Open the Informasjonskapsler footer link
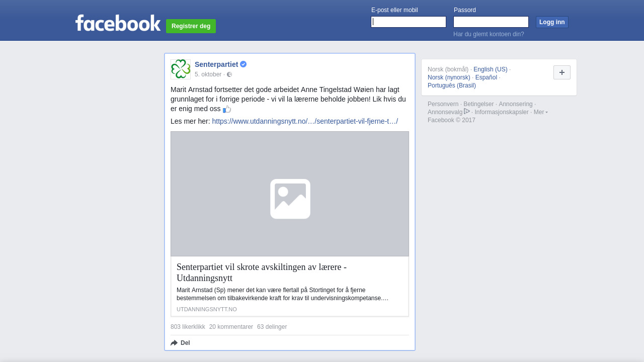 pyautogui.click(x=502, y=112)
